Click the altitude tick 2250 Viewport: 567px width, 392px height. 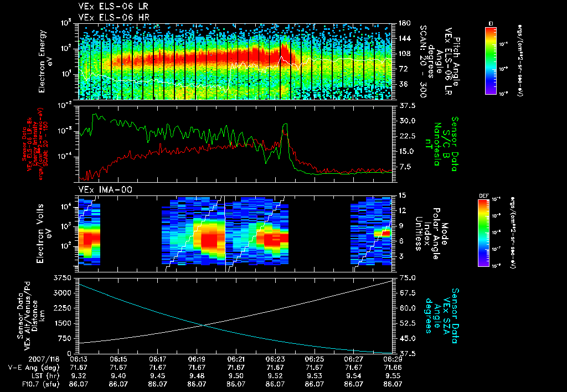point(62,308)
